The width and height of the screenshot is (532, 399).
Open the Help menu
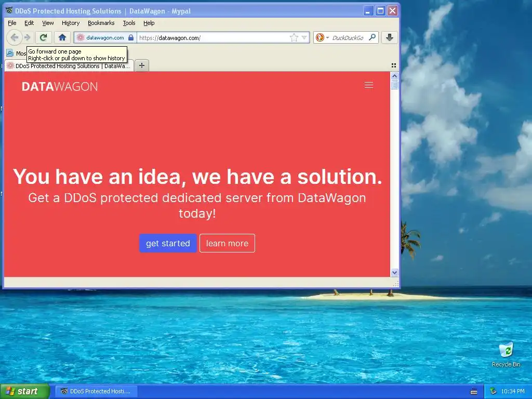tap(149, 23)
